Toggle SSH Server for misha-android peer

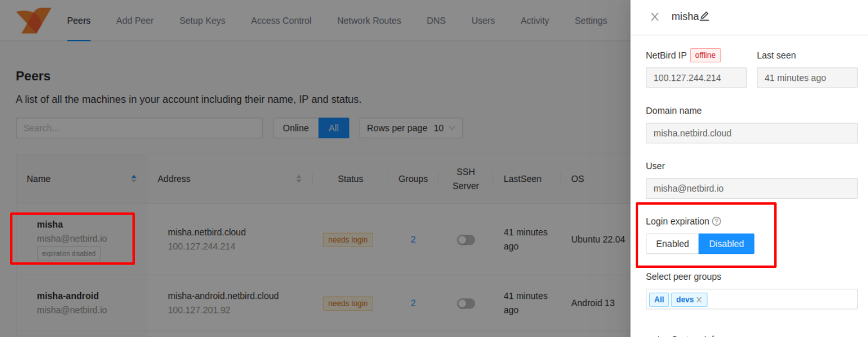pyautogui.click(x=466, y=303)
